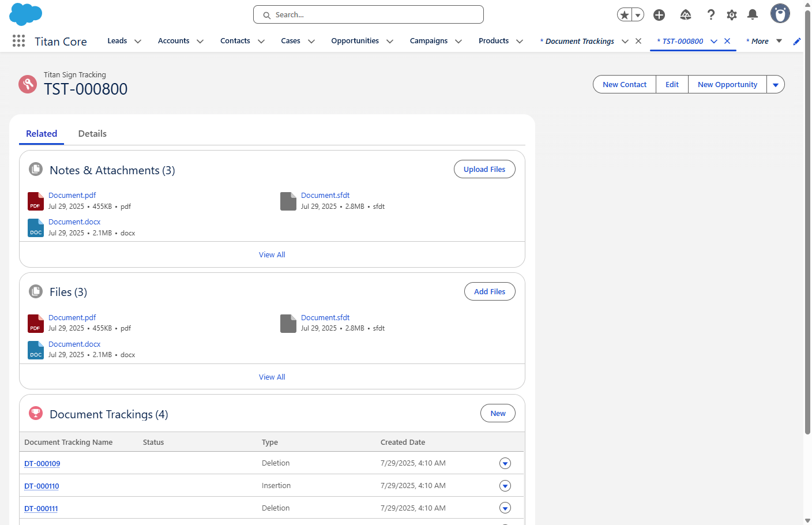
Task: Open Salesforce help question mark icon
Action: pyautogui.click(x=710, y=14)
